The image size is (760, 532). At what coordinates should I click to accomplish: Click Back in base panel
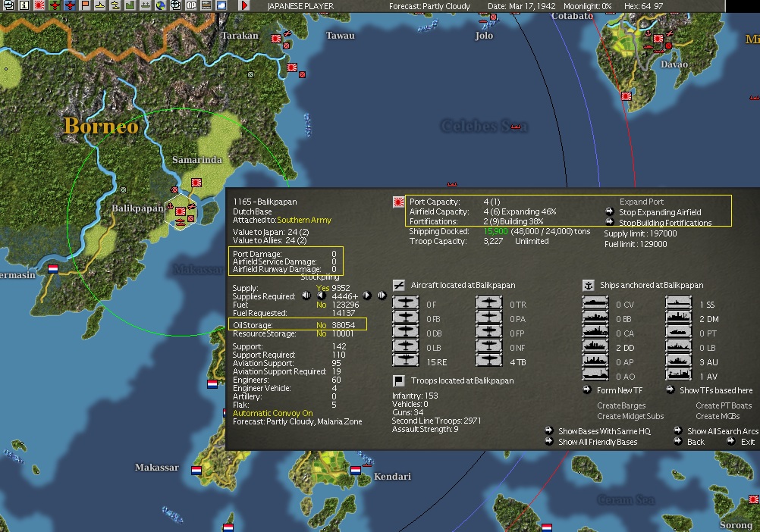click(696, 442)
